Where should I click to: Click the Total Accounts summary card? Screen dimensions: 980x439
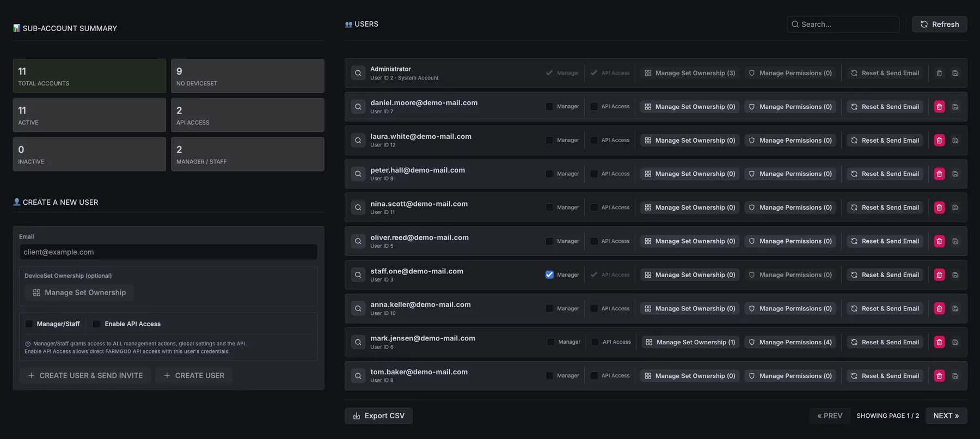point(89,76)
